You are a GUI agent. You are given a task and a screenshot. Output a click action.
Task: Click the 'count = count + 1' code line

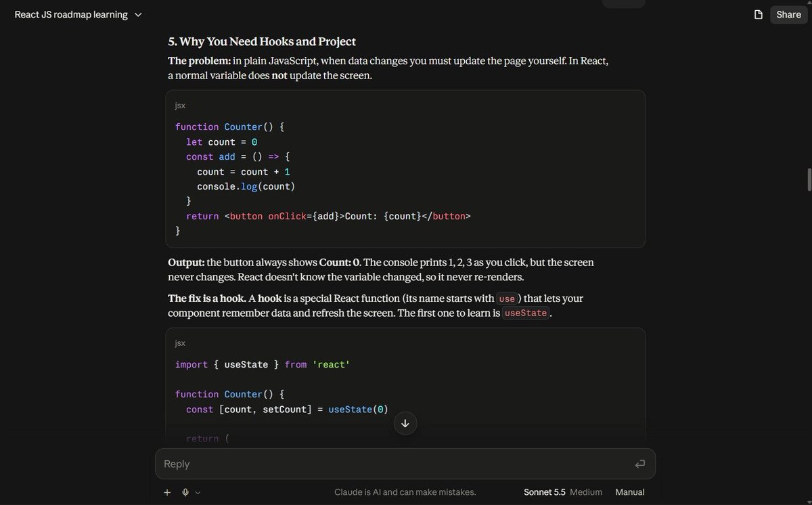pyautogui.click(x=244, y=172)
